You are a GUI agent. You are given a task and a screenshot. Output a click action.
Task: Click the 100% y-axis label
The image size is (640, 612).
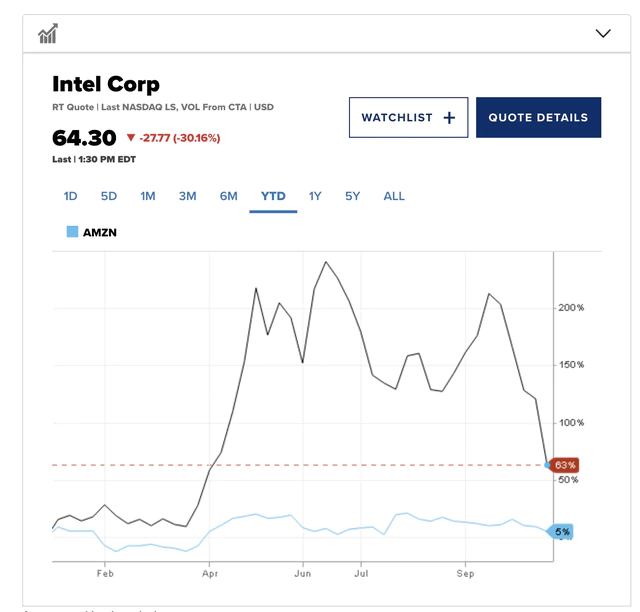click(571, 423)
